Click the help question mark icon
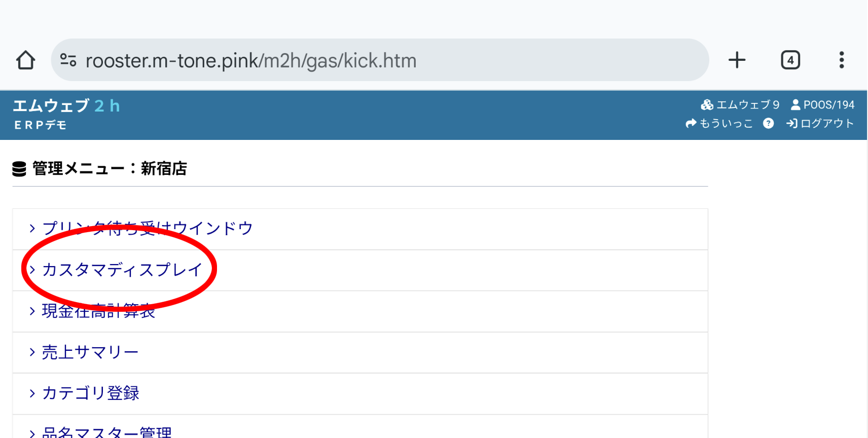868x438 pixels. coord(768,124)
